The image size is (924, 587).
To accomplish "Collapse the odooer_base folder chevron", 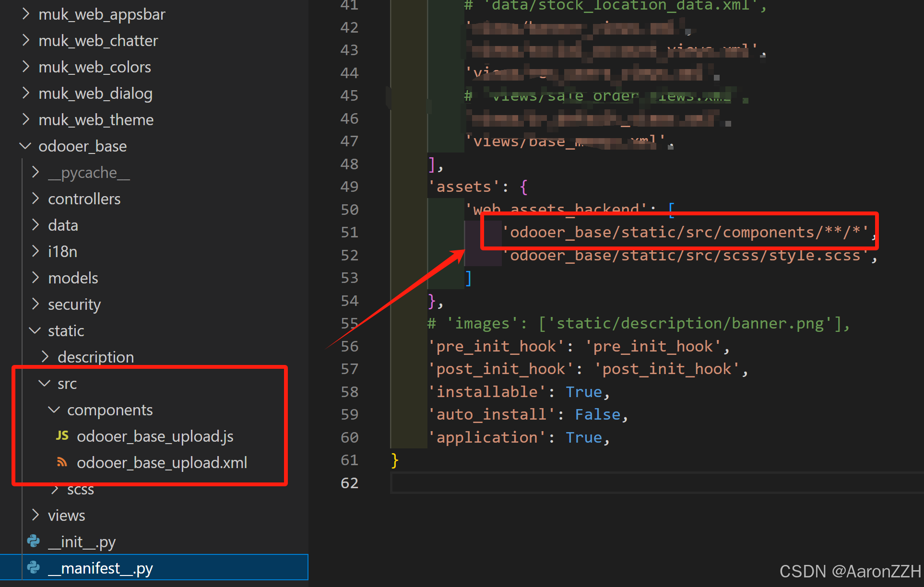I will pos(25,145).
